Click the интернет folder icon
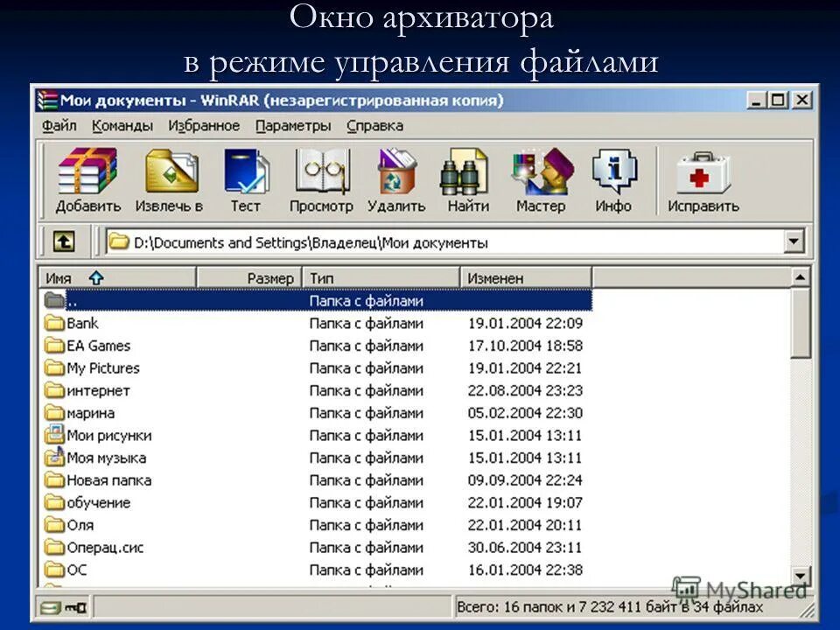Viewport: 840px width, 630px height. coord(54,390)
